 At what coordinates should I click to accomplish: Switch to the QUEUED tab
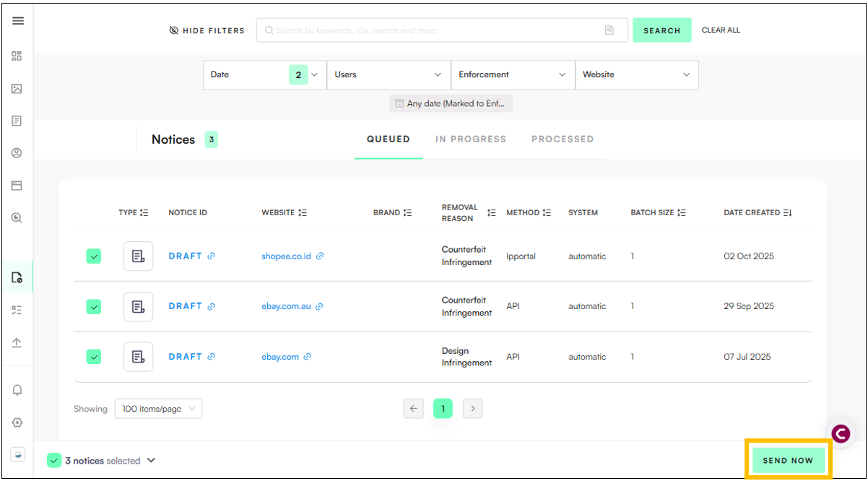point(389,139)
